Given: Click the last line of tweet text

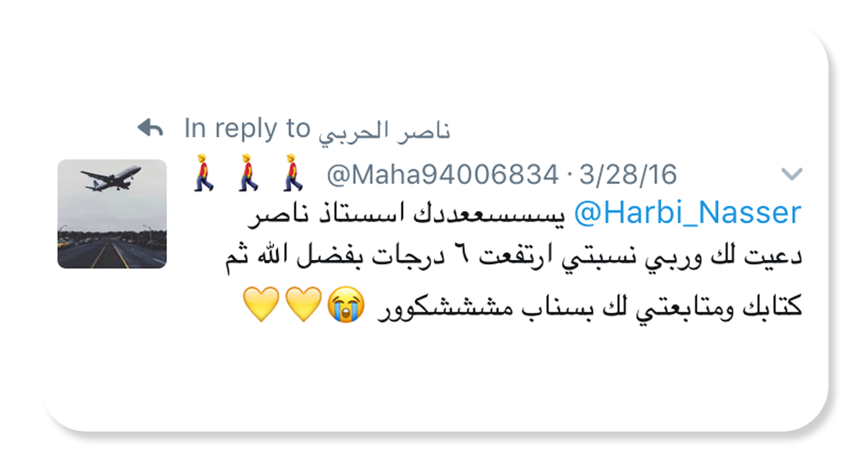Looking at the screenshot, I should [x=523, y=306].
